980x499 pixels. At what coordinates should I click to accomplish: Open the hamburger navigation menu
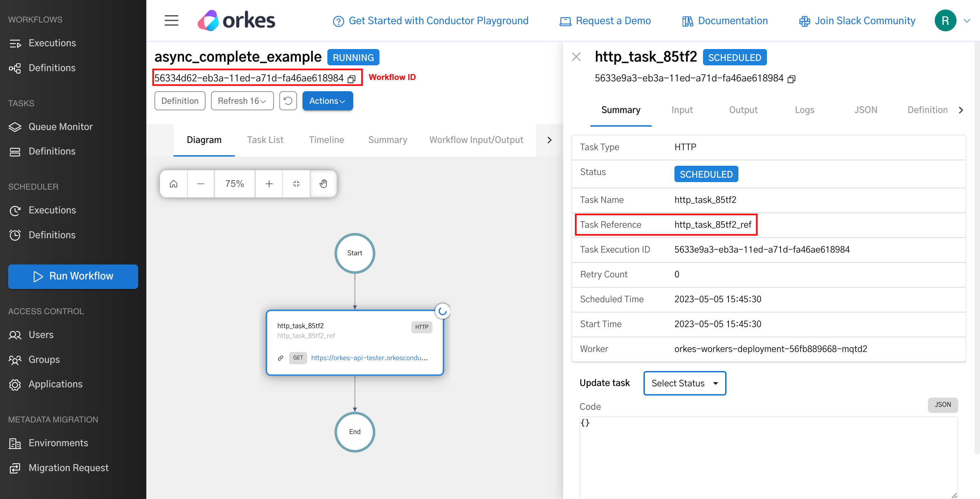tap(171, 20)
